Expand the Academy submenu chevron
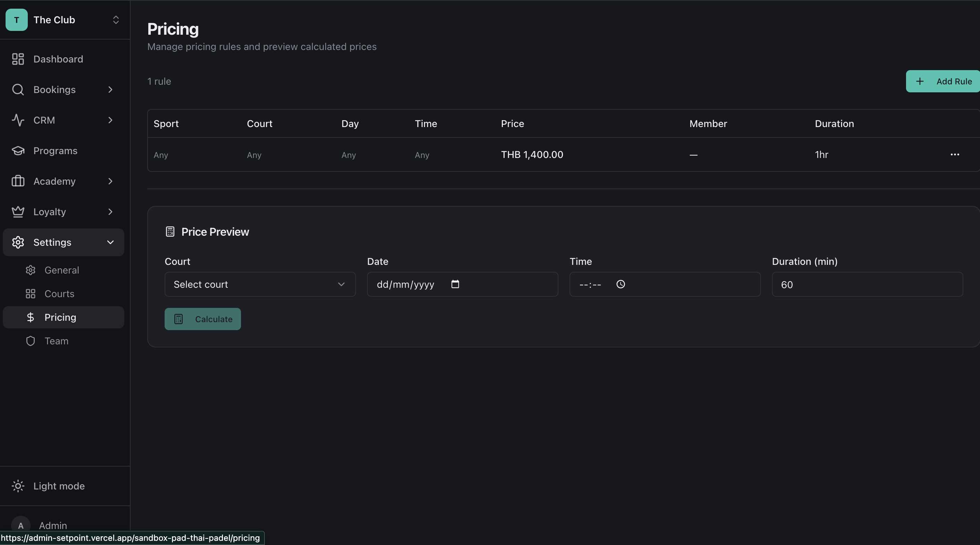 coord(110,181)
